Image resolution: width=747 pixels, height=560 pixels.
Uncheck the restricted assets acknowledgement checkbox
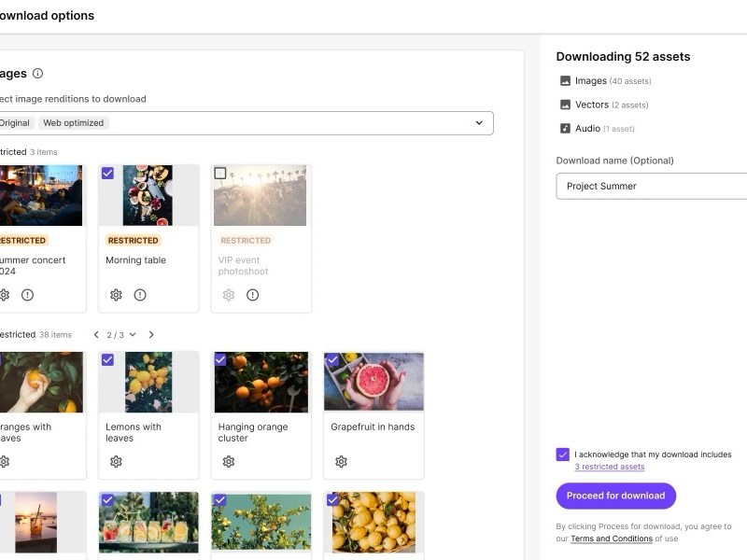click(563, 454)
